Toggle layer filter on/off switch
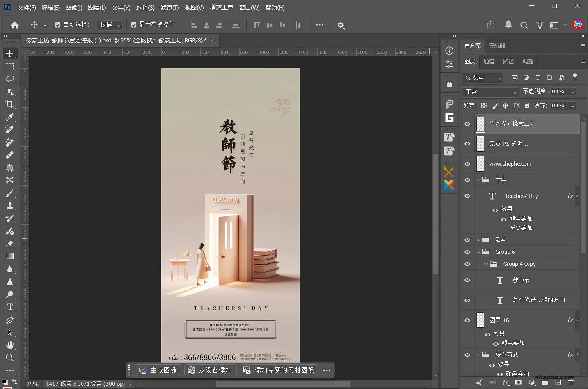The width and height of the screenshot is (588, 389). click(575, 77)
